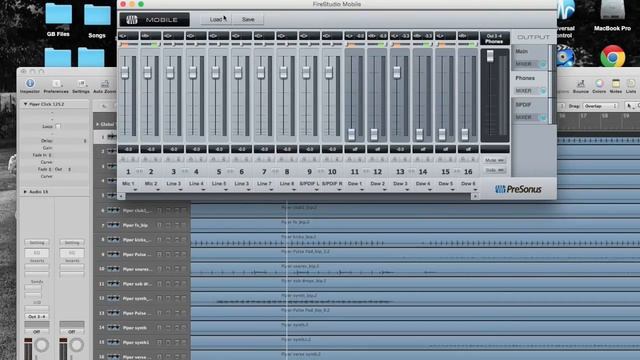Click the Out 3-4 output slot in Logic
640x360 pixels.
pyautogui.click(x=37, y=316)
